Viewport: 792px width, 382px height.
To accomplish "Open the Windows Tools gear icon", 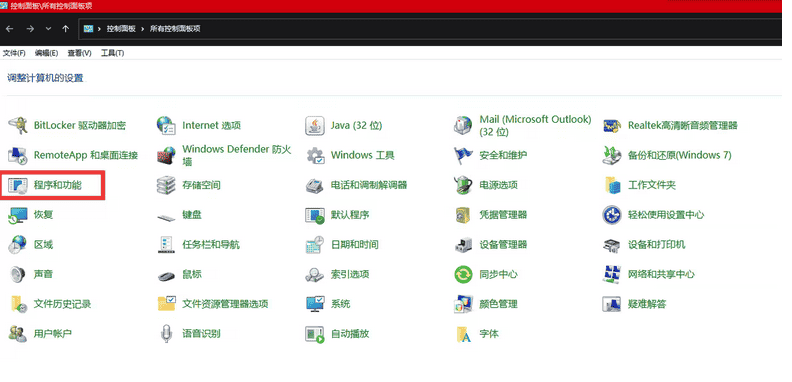I will click(315, 155).
